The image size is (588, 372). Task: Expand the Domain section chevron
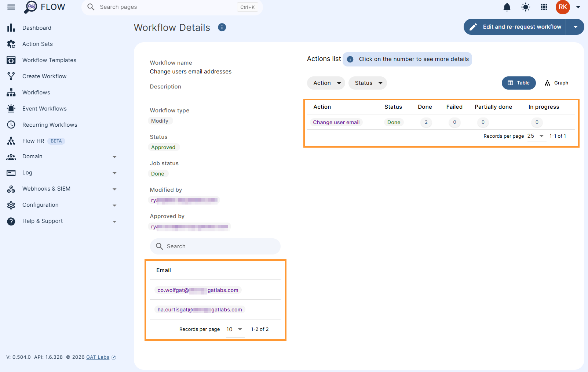point(114,157)
